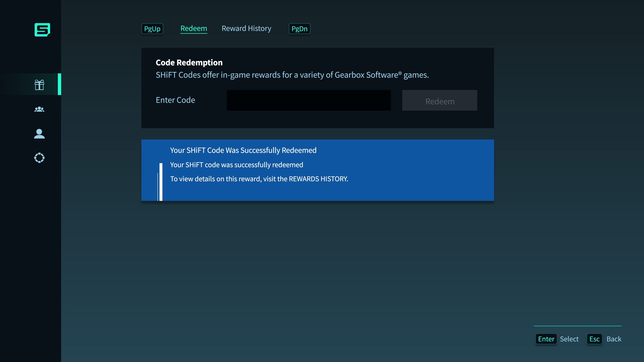Image resolution: width=644 pixels, height=362 pixels.
Task: Click the Back label in footer
Action: [x=614, y=339]
